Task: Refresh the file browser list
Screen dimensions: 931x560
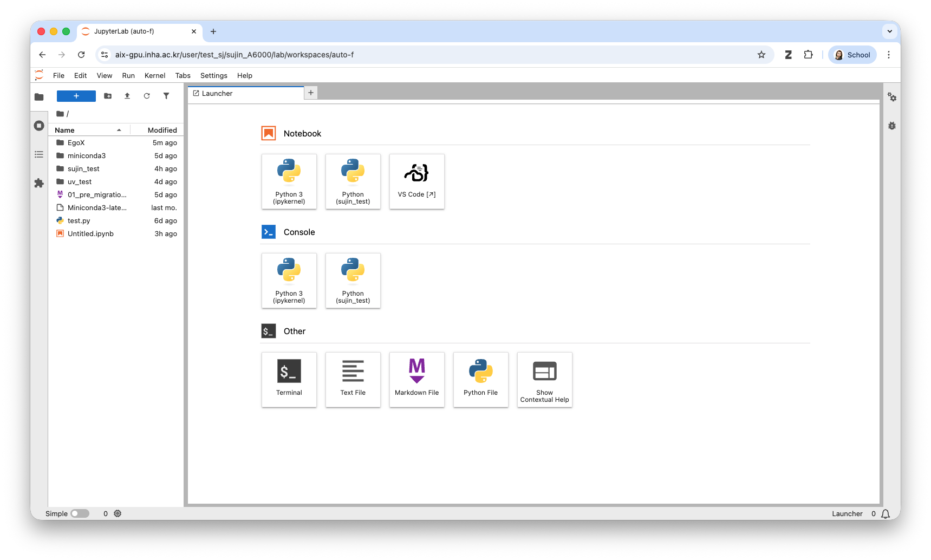Action: 147,96
